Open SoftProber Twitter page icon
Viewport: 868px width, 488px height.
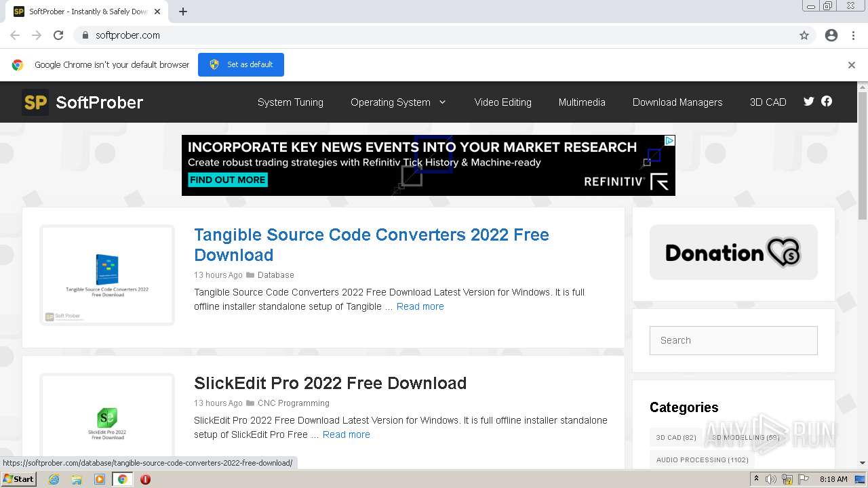click(808, 102)
